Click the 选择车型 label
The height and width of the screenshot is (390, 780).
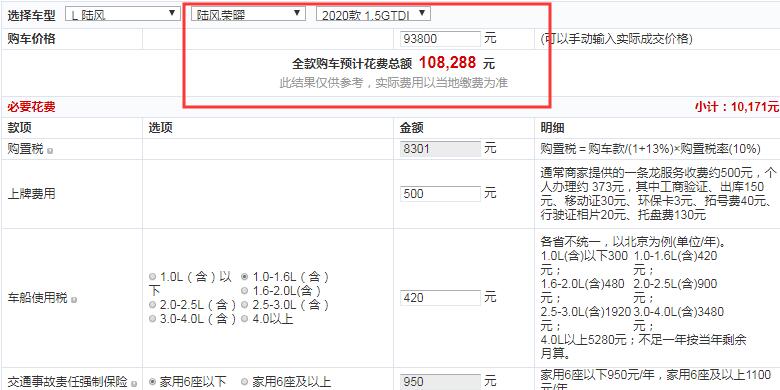[31, 15]
